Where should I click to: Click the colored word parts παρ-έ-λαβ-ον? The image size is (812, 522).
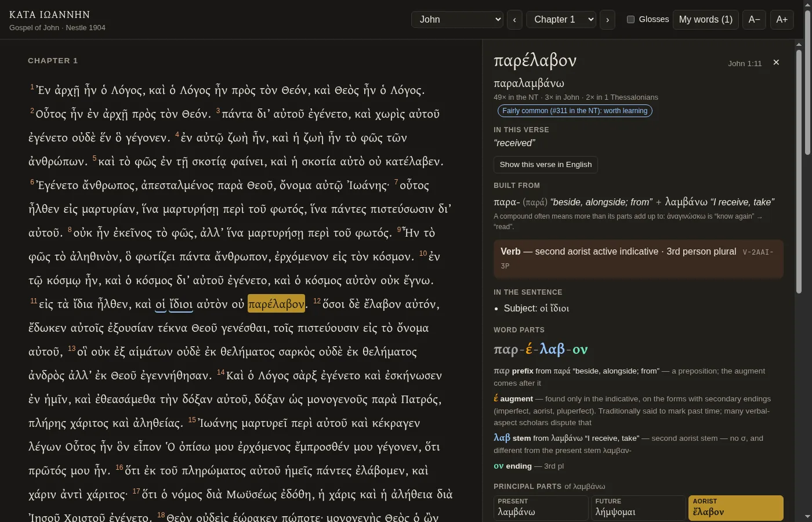[x=541, y=349]
